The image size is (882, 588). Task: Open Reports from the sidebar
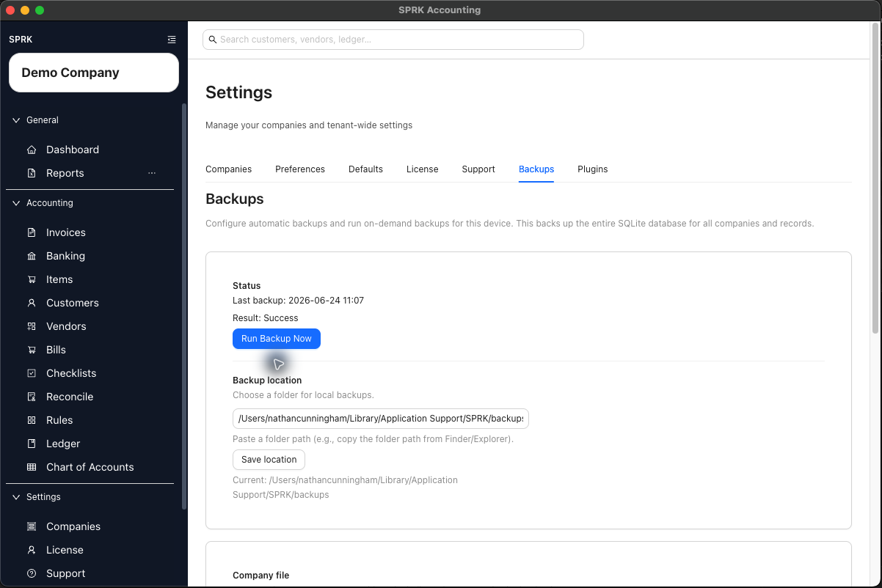tap(65, 173)
